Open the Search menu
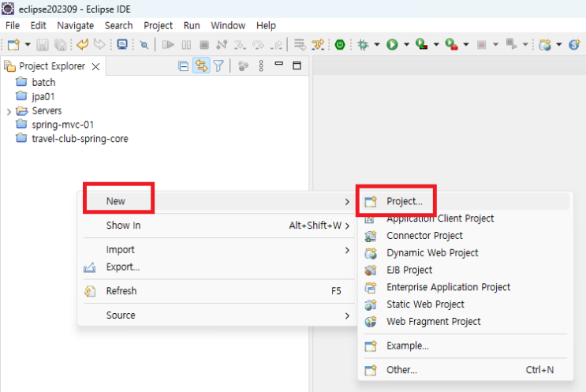 point(118,25)
